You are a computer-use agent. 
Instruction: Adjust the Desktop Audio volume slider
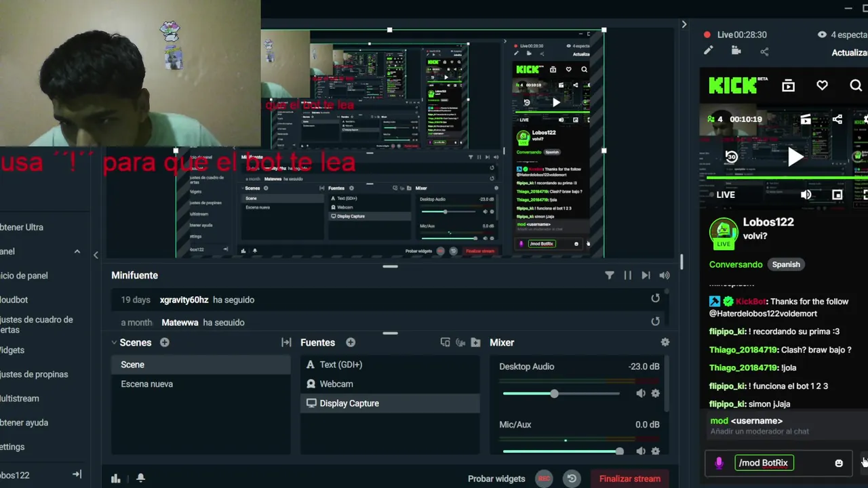tap(561, 394)
